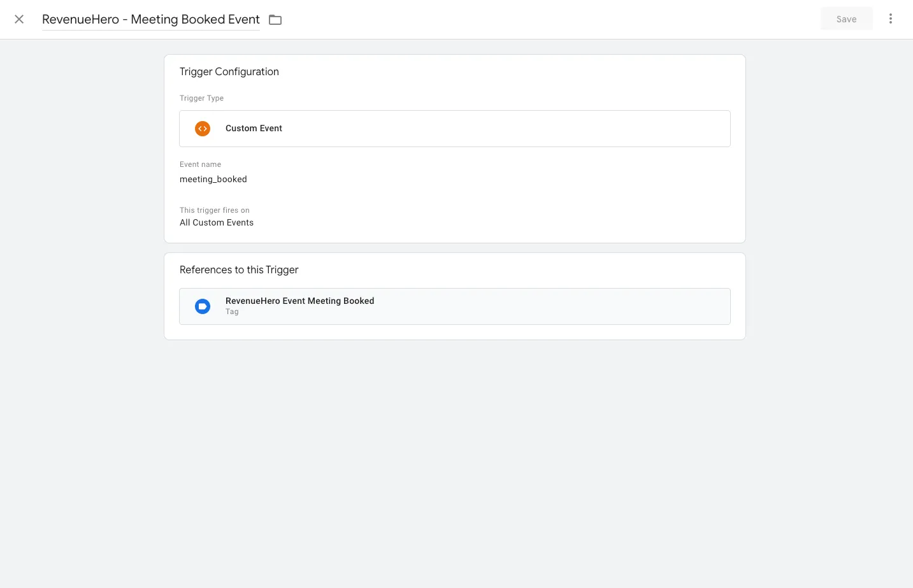Click the All Custom Events text
913x588 pixels.
pos(217,222)
